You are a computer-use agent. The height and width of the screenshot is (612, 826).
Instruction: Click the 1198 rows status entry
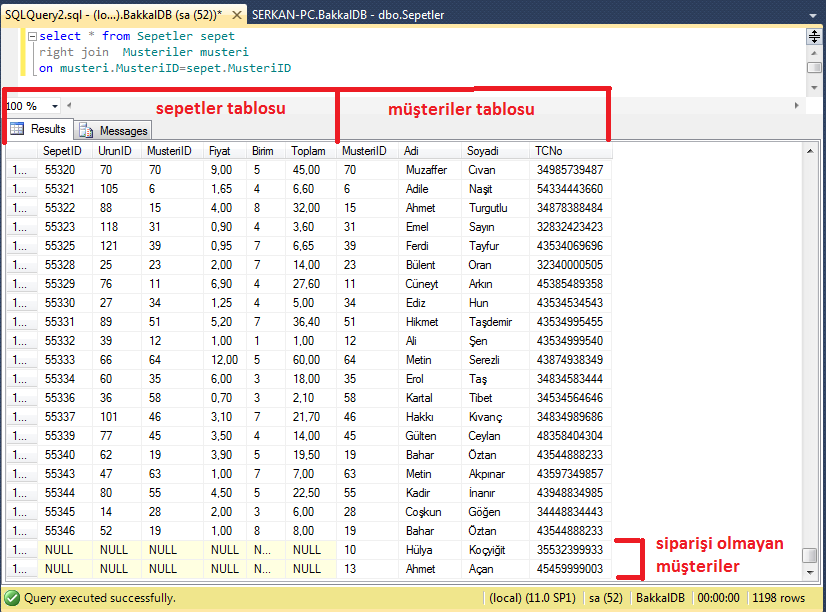coord(779,598)
